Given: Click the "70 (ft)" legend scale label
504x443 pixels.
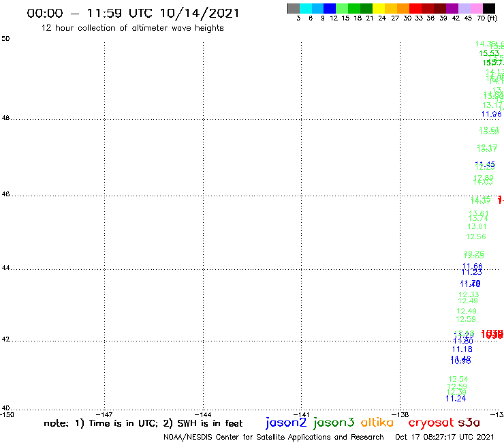Looking at the screenshot, I should click(487, 18).
